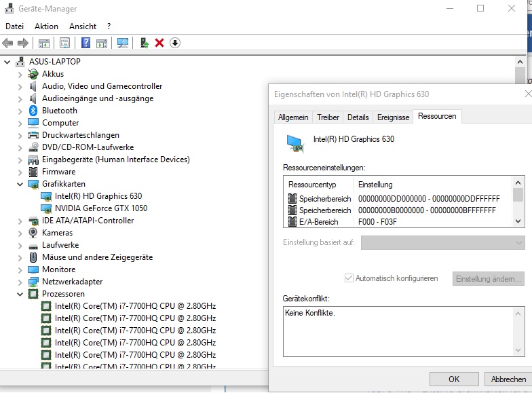Click the resource list scroll down arrow

pyautogui.click(x=518, y=221)
